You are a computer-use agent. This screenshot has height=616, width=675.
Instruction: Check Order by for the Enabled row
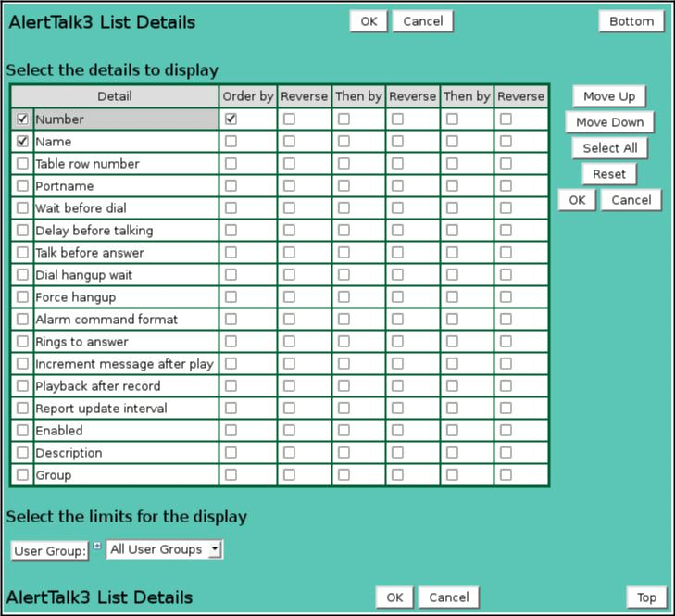[x=231, y=430]
